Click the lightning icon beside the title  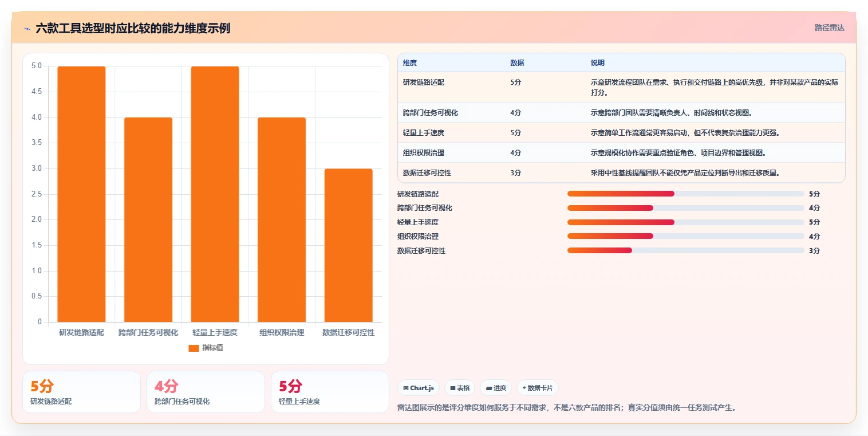27,28
